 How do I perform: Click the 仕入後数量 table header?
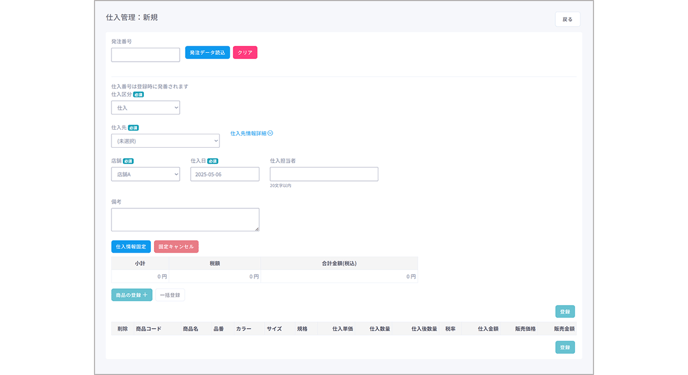coord(424,329)
